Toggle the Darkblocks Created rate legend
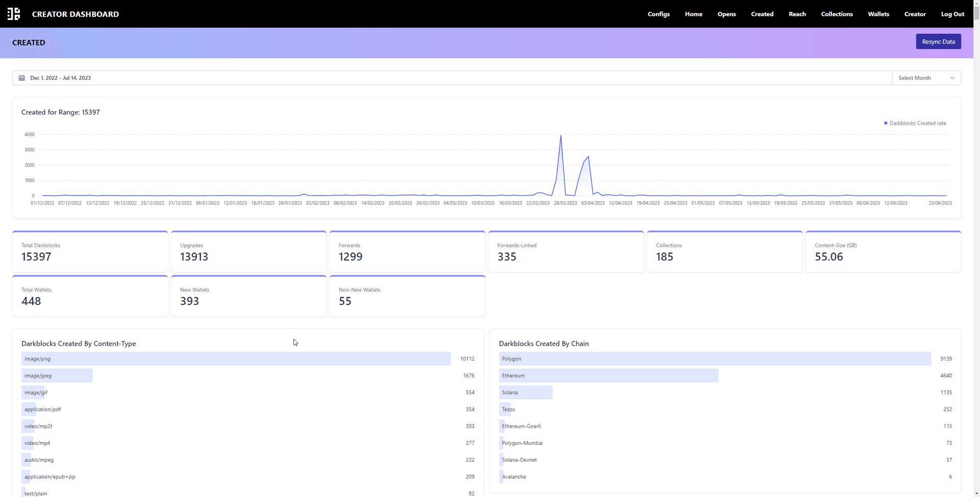Screen dimensions: 980x497 [x=915, y=123]
